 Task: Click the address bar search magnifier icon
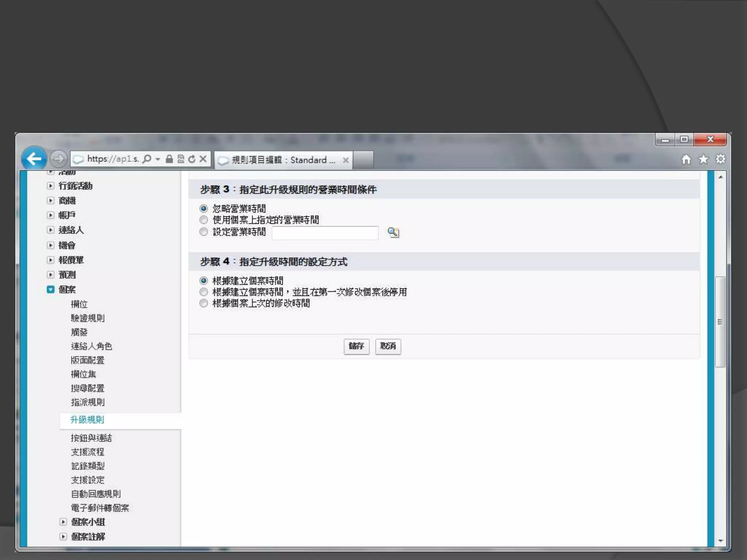[x=147, y=159]
